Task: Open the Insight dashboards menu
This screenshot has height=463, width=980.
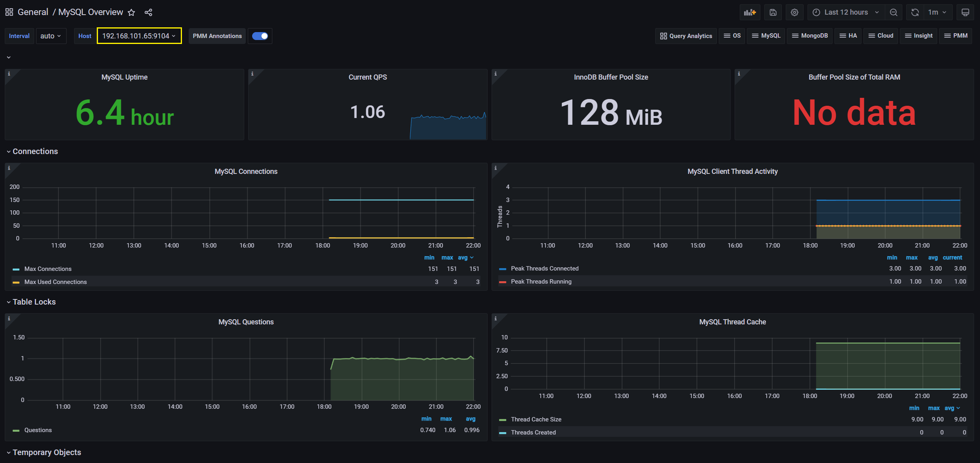Action: click(x=918, y=36)
